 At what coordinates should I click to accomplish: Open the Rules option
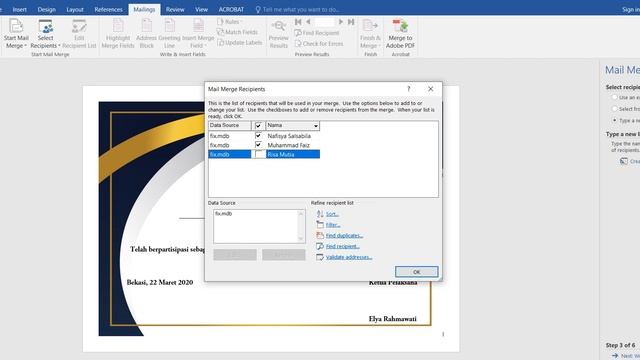[230, 22]
